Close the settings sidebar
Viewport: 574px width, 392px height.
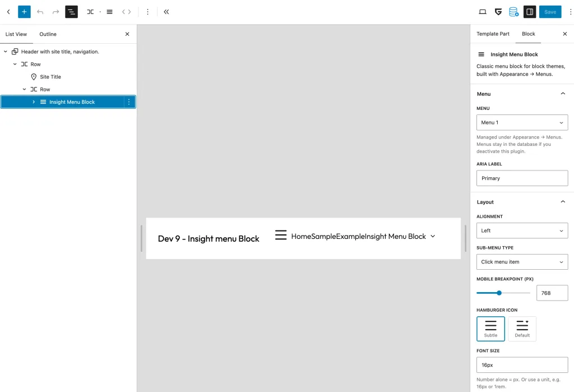pos(564,34)
